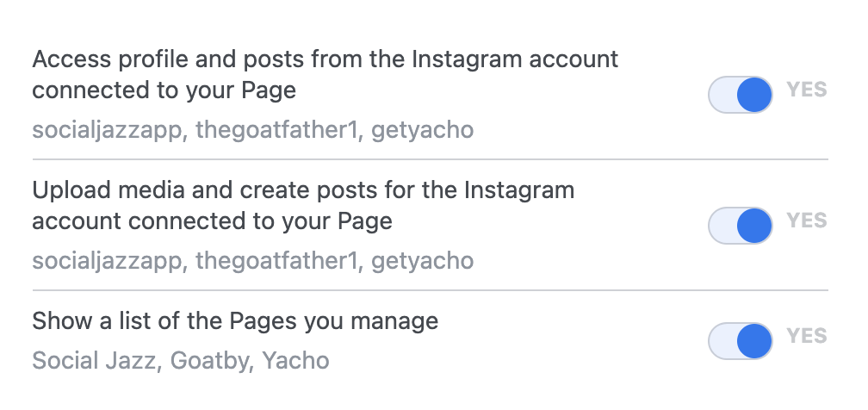Click the Show a list of Pages text
Screen dimensions: 868x410
235,322
